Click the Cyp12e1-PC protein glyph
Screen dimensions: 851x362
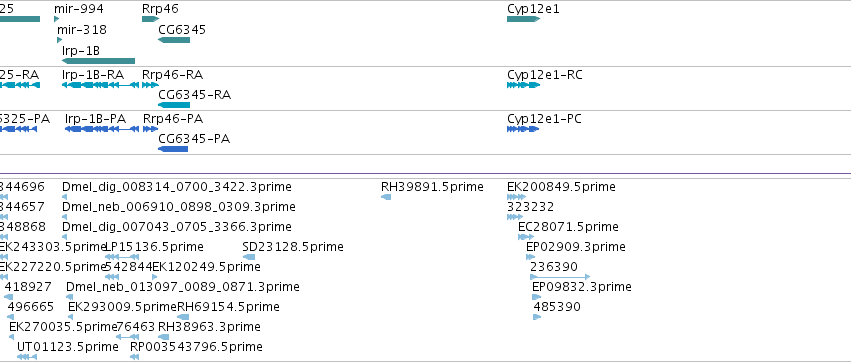click(522, 129)
